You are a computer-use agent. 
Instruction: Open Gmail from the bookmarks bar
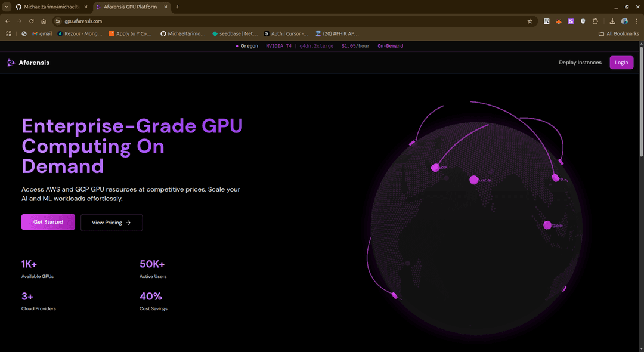point(41,33)
